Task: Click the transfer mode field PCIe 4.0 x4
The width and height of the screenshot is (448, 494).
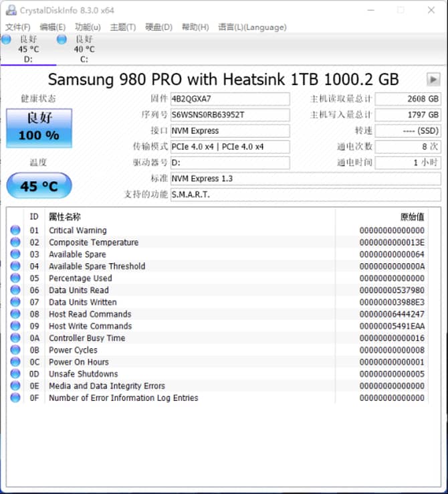Action: (230, 147)
